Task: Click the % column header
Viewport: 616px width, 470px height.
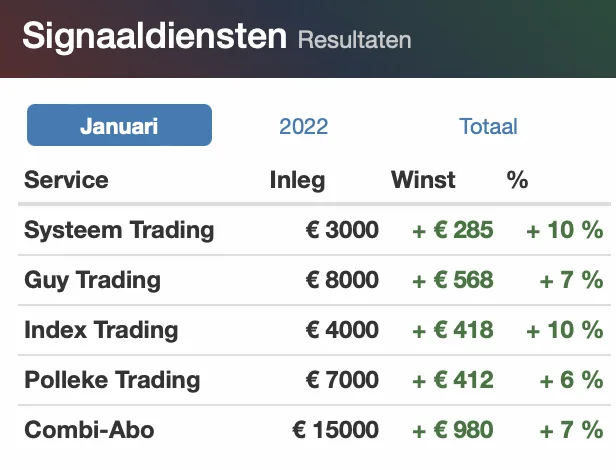Action: [x=517, y=180]
